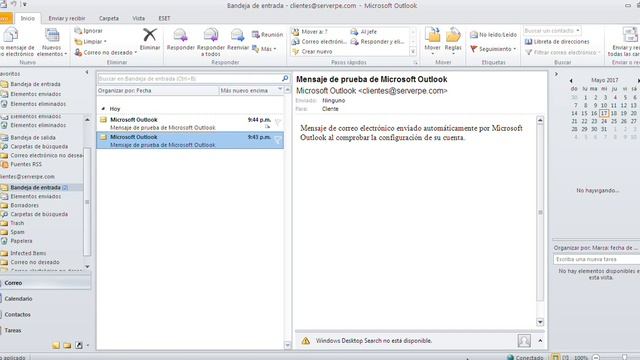Open Seguimiento flag menu

[x=493, y=49]
